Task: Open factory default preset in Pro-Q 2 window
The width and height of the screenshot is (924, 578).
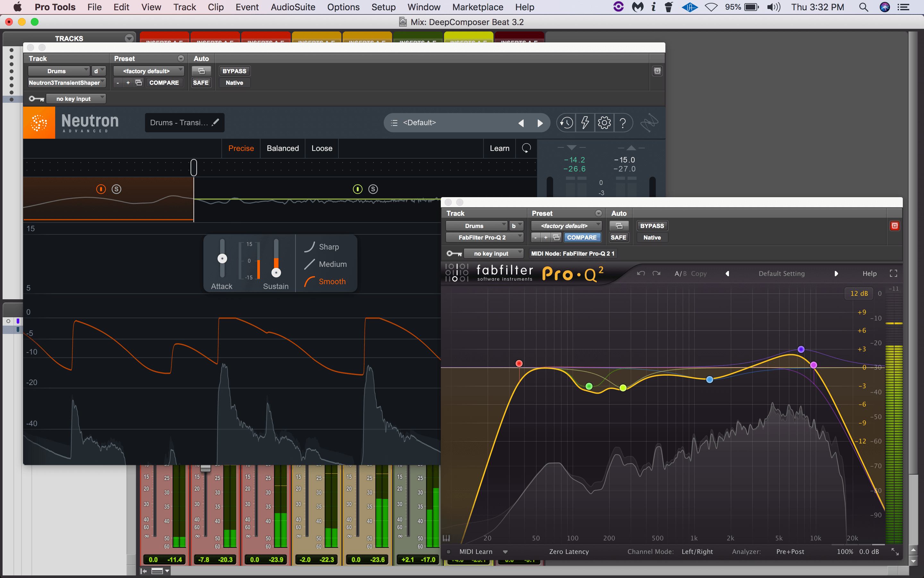Action: 567,226
